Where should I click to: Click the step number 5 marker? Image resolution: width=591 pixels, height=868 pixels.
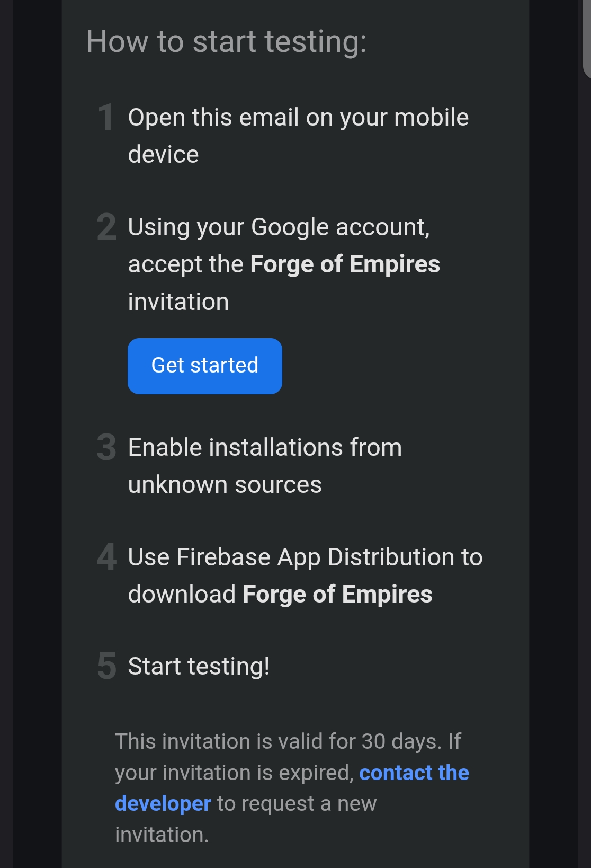106,667
